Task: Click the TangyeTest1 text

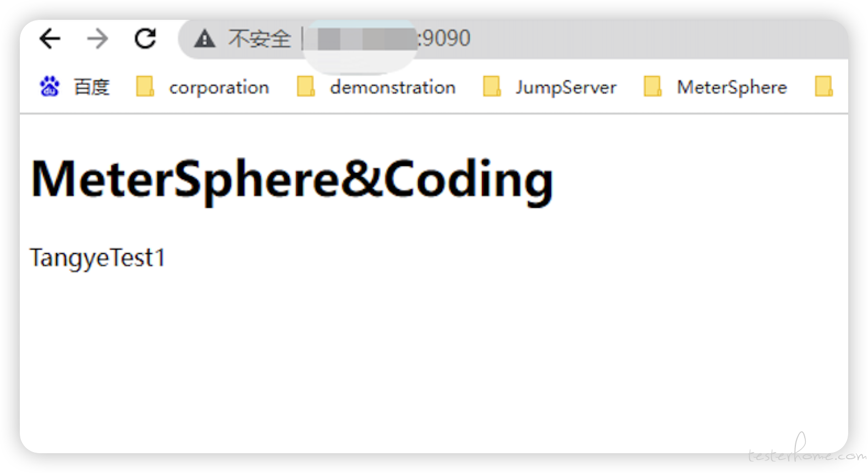Action: click(97, 258)
